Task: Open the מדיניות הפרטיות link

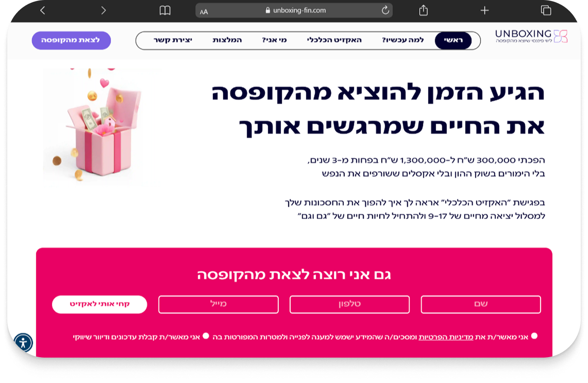Action: tap(446, 337)
